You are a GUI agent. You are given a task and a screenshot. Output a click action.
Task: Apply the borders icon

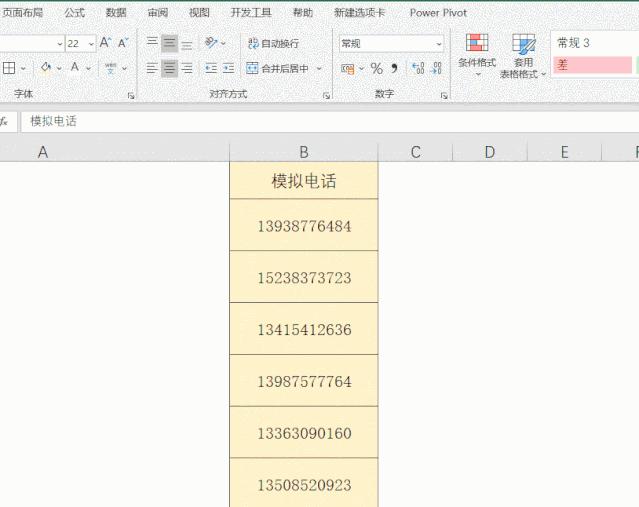9,68
